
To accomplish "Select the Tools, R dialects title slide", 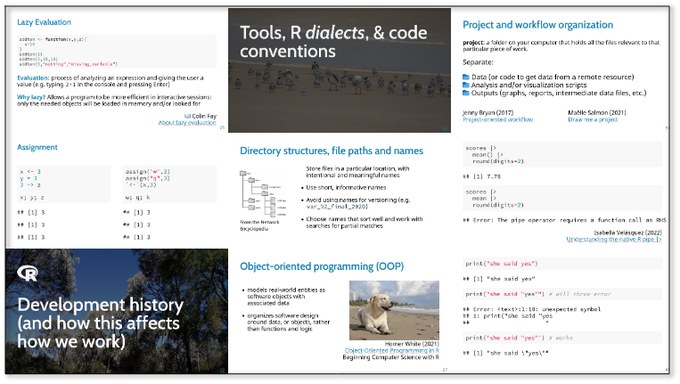I will pyautogui.click(x=339, y=70).
